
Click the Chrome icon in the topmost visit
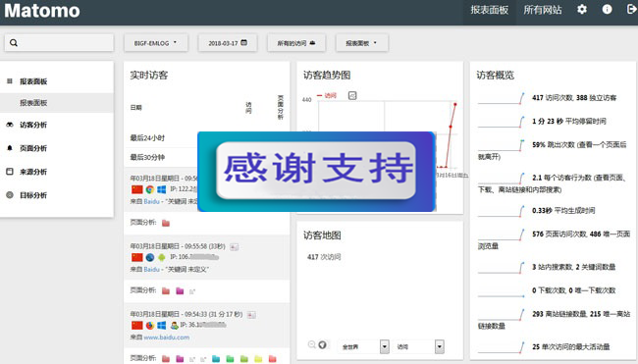(x=150, y=189)
